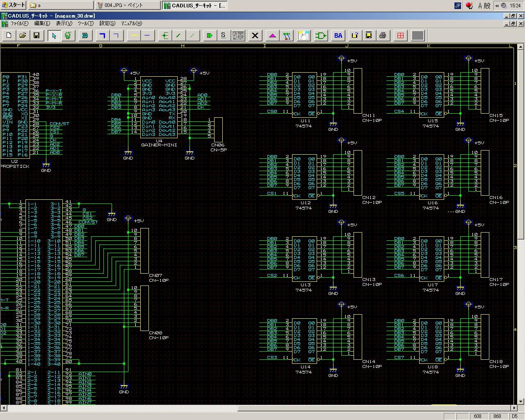The image size is (525, 420).
Task: Pick the magenta triangle tool
Action: point(273,36)
